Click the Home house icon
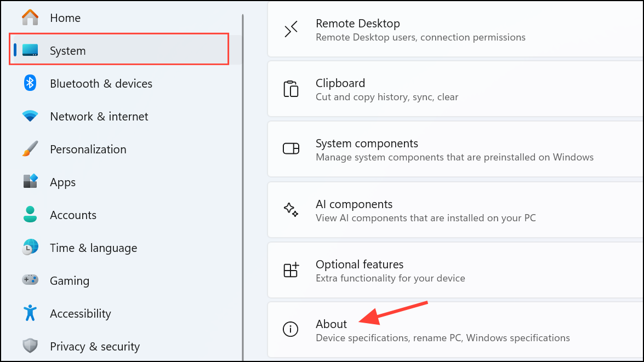Image resolution: width=644 pixels, height=362 pixels. 30,18
